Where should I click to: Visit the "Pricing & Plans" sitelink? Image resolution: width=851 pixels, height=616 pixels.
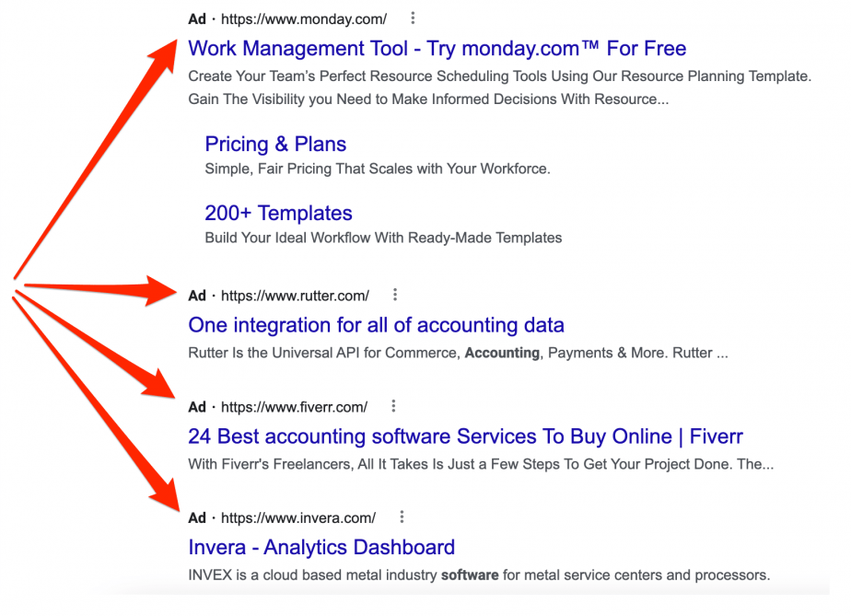click(x=275, y=145)
